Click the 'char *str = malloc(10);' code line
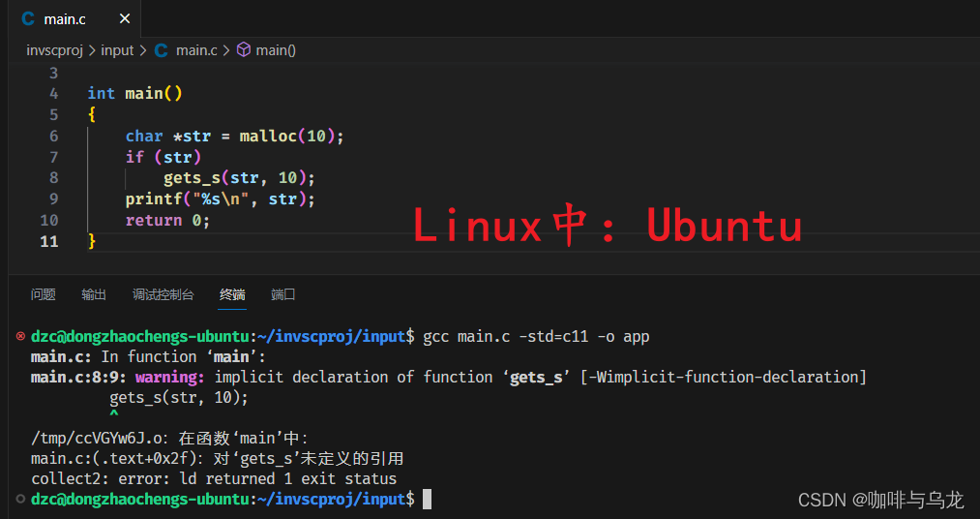Screen dimensions: 980x519 pyautogui.click(x=235, y=137)
